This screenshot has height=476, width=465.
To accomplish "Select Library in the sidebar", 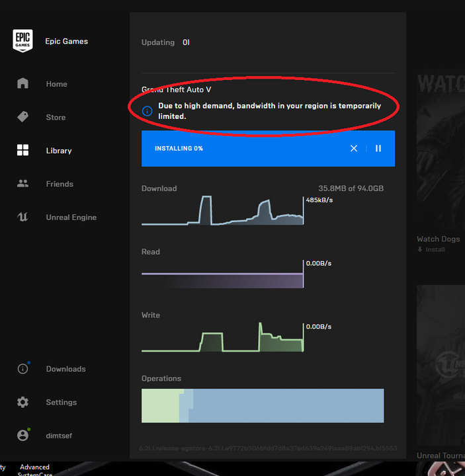I will pos(59,151).
